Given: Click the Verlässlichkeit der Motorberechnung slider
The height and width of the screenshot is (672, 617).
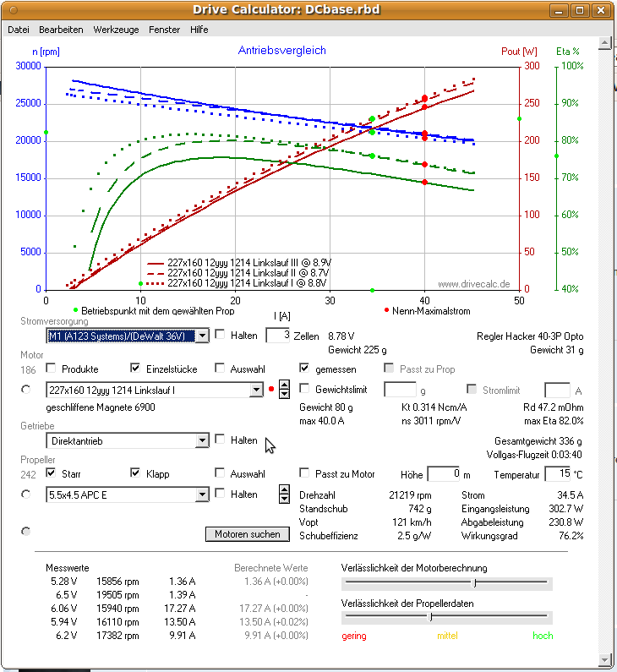Looking at the screenshot, I should pos(446,582).
